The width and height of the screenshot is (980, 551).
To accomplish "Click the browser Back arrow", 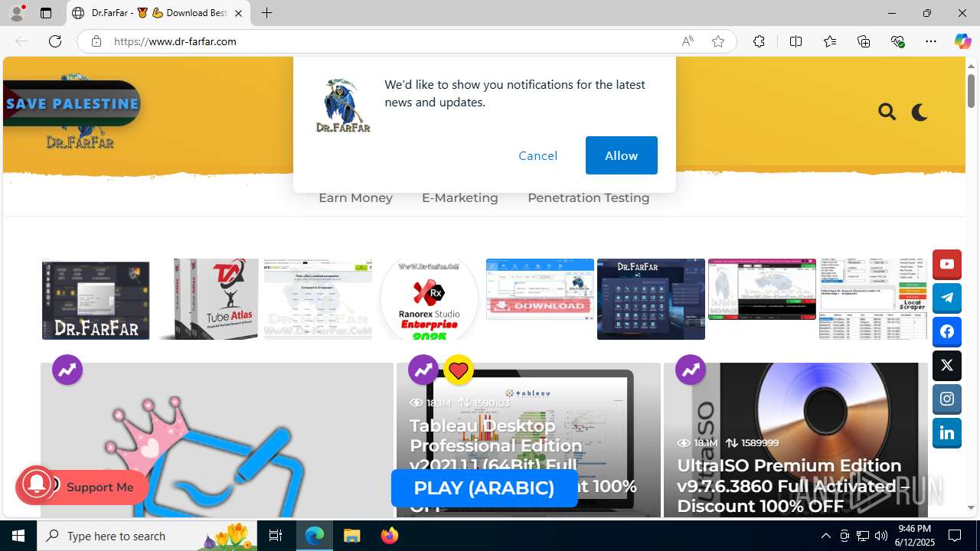I will point(21,41).
